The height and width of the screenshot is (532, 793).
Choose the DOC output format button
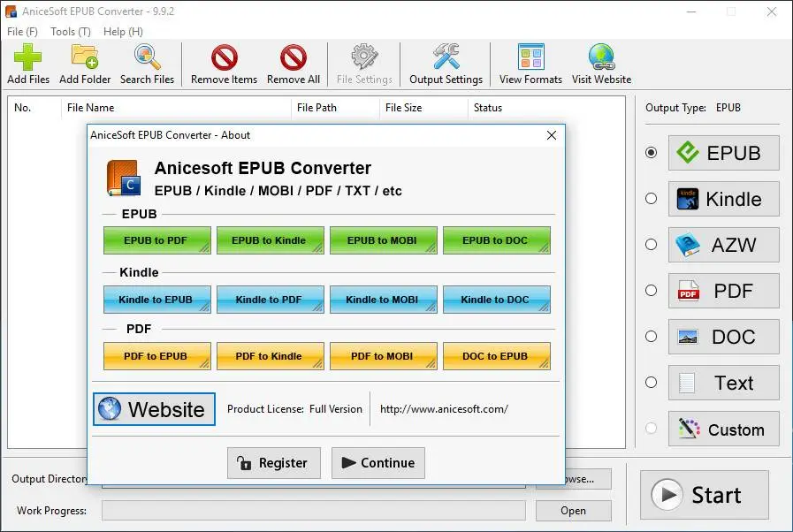724,337
